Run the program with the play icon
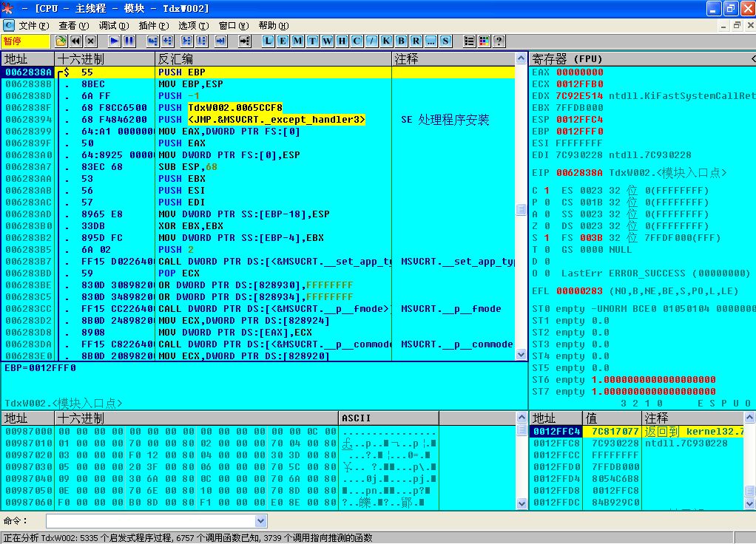Screen dimensions: 756x544 (114, 41)
